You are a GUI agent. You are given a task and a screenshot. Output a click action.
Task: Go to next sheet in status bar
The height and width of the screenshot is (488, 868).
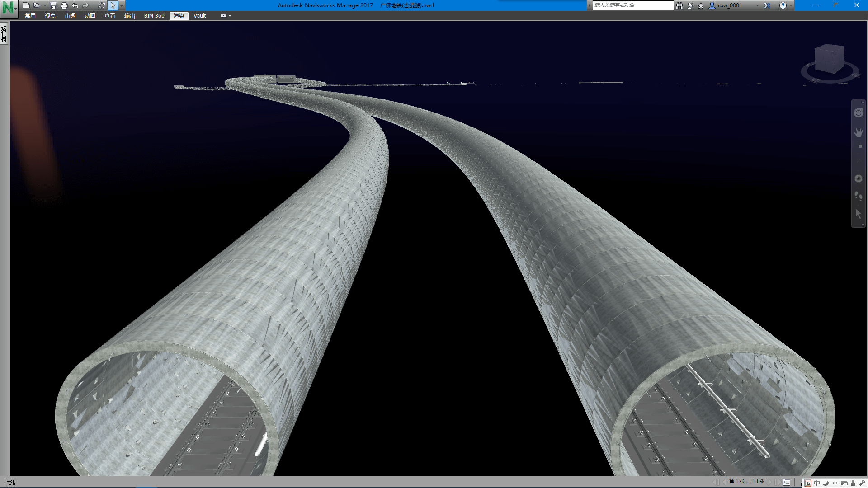(770, 482)
